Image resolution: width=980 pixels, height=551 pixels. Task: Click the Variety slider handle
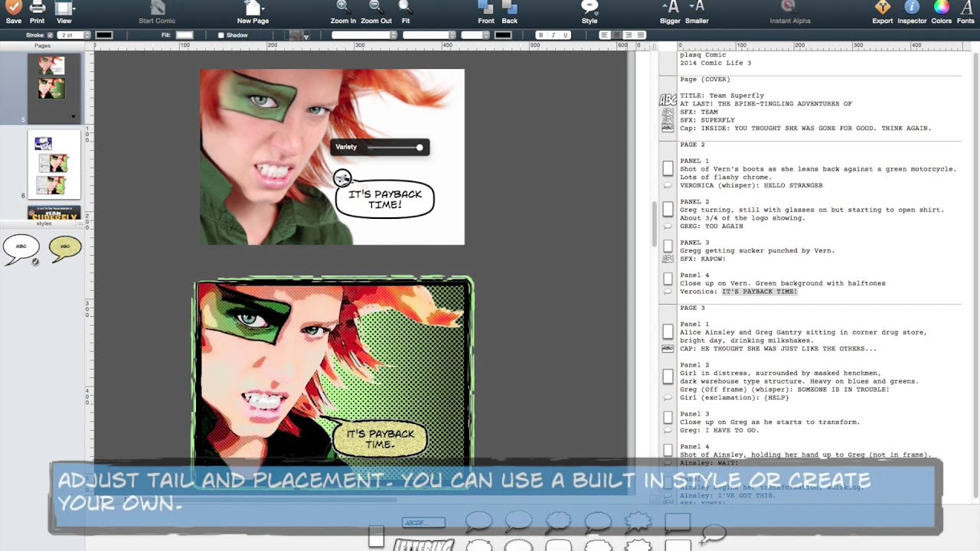coord(420,147)
